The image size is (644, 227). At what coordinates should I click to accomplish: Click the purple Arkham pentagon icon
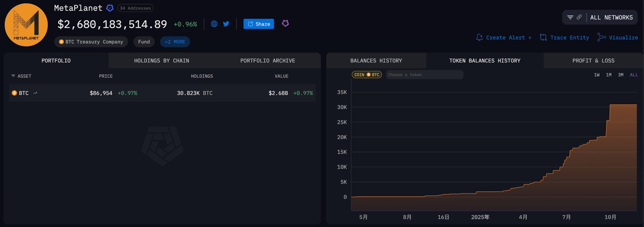(x=285, y=24)
